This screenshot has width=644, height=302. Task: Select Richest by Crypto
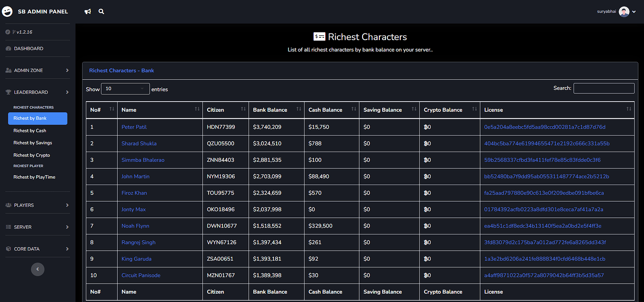(32, 155)
